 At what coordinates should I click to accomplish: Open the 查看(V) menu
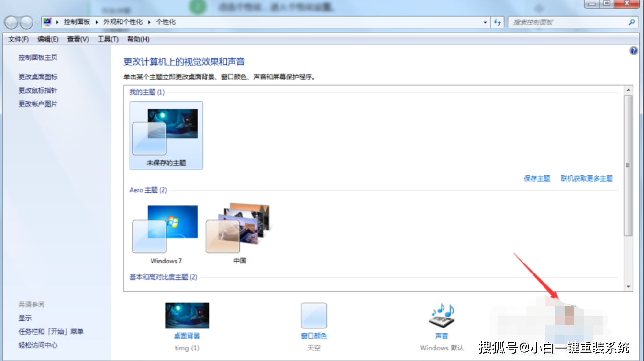(x=78, y=39)
